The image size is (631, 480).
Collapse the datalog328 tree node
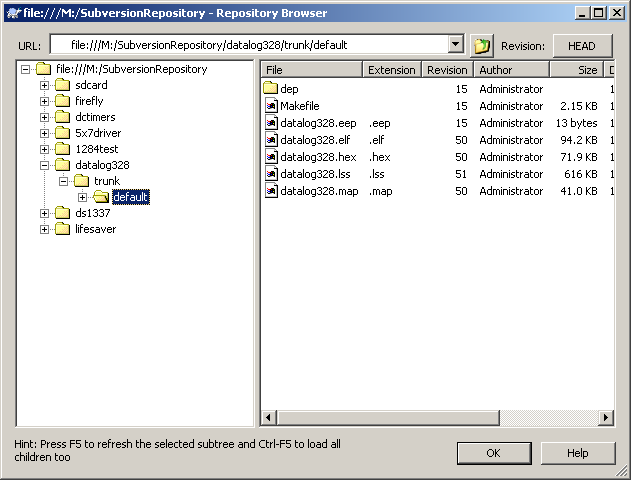pos(44,165)
